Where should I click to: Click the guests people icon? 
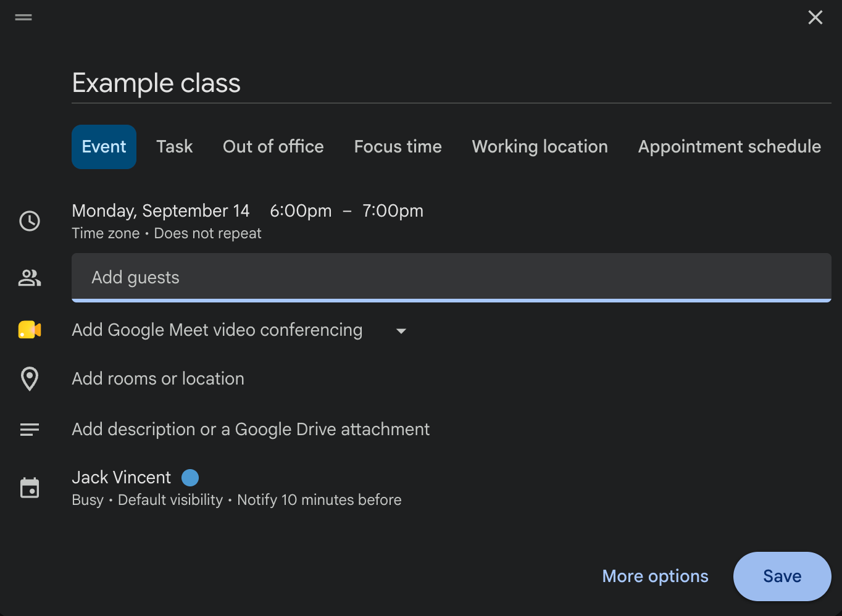[x=30, y=278]
